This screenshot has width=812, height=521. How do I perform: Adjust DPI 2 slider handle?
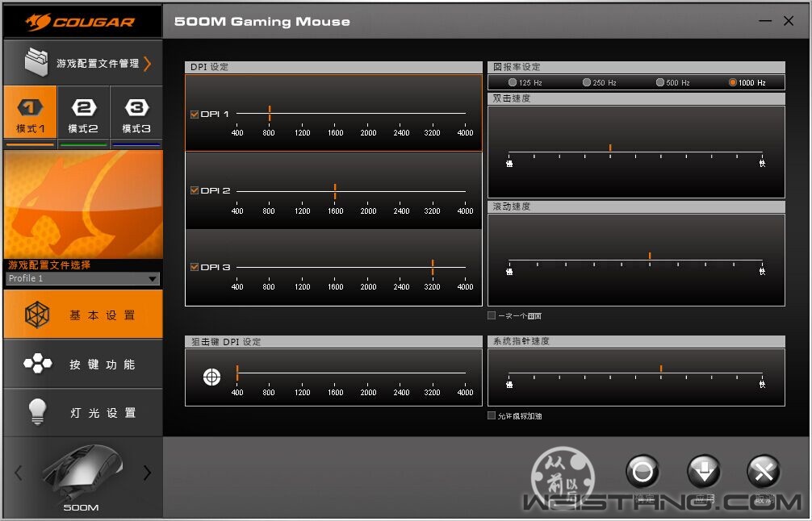[335, 191]
